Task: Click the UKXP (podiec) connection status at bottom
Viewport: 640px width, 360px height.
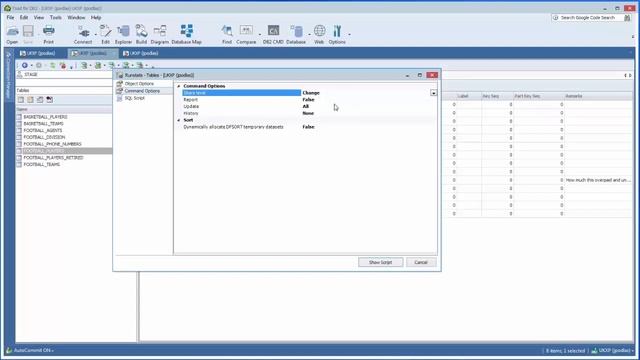Action: click(612, 351)
